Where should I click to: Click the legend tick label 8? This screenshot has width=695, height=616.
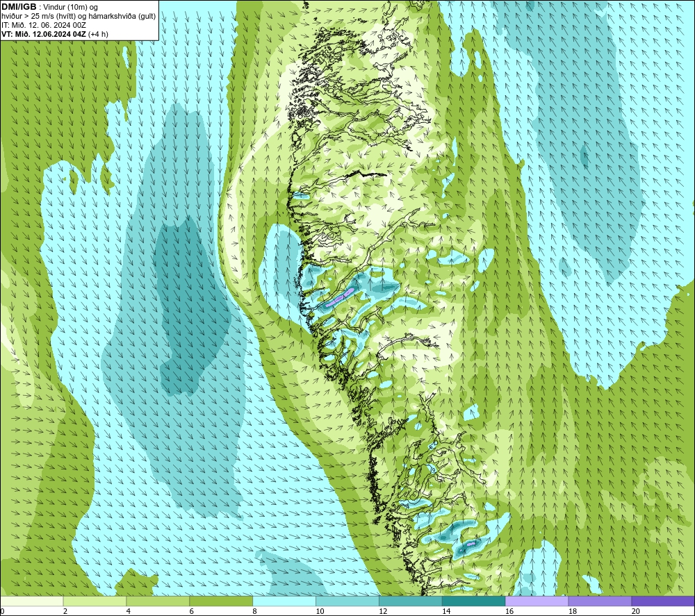(255, 611)
